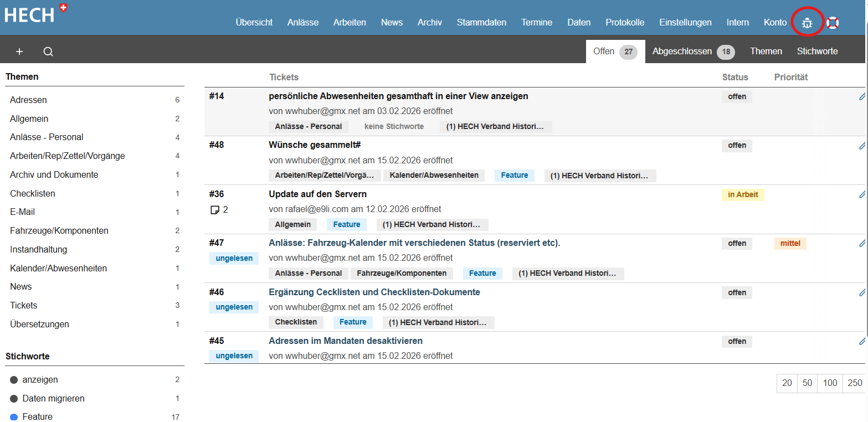This screenshot has width=868, height=422.
Task: Open the bug tracker icon circled in red
Action: coord(807,23)
